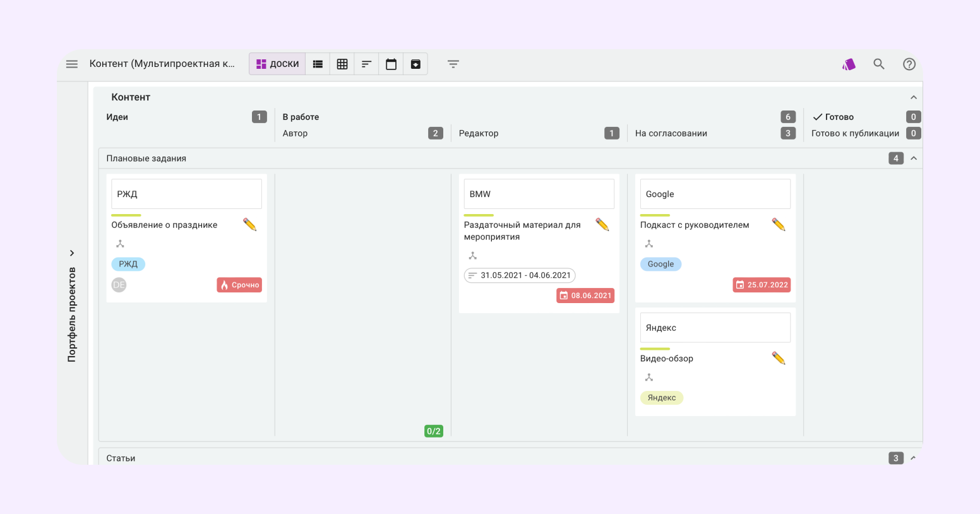
Task: Open the calendar view icon
Action: coord(391,64)
